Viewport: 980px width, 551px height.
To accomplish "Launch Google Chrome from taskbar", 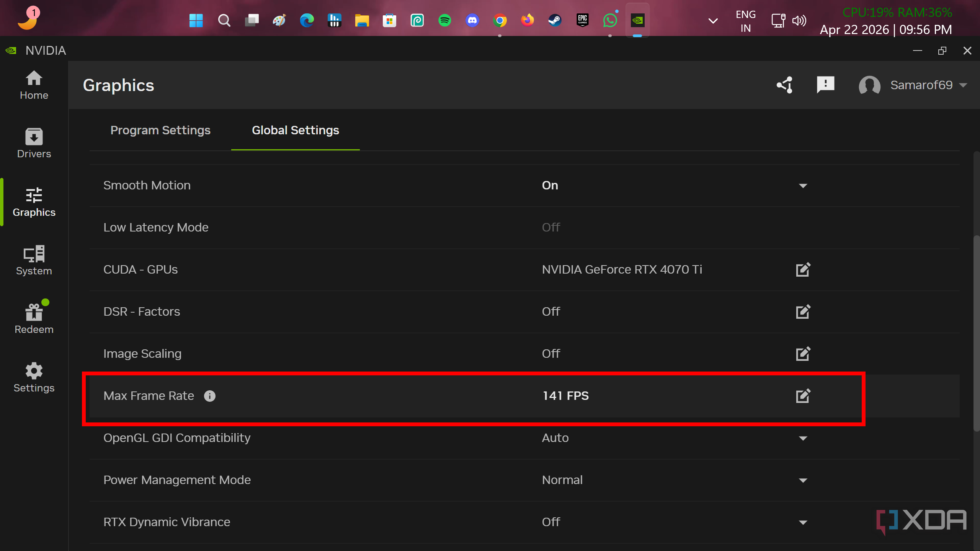I will 500,20.
